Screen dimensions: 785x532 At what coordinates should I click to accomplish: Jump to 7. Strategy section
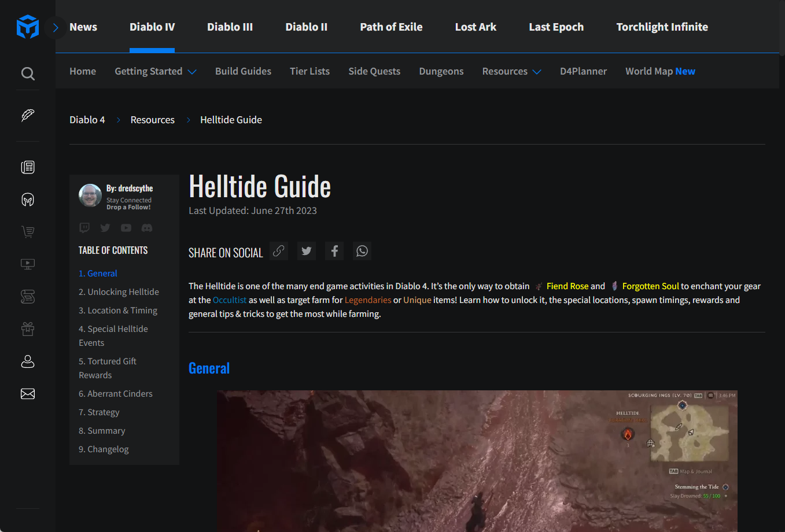click(99, 412)
